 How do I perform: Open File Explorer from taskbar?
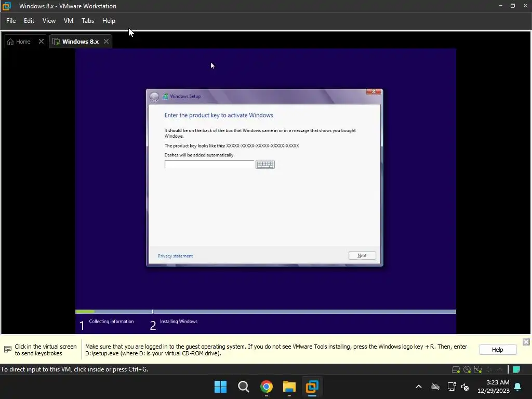click(x=289, y=387)
